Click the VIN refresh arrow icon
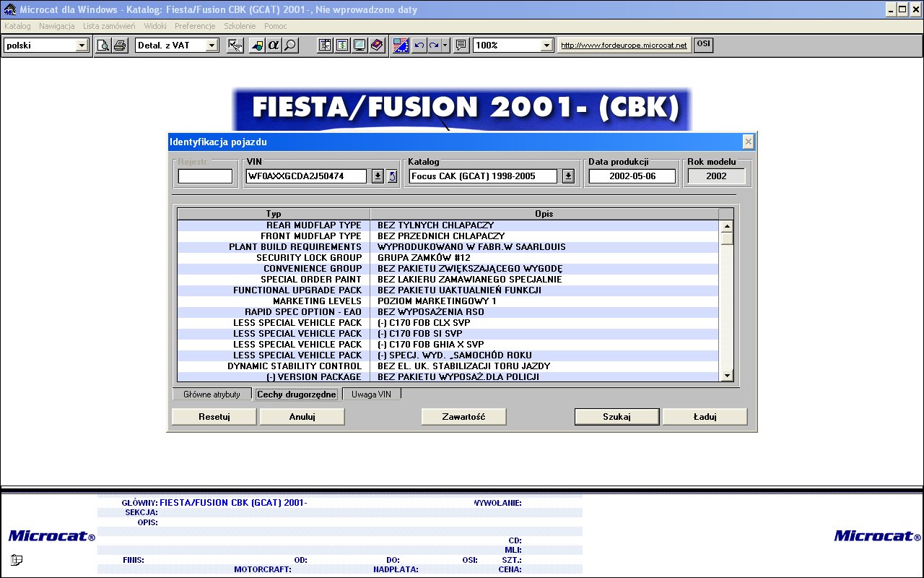924x578 pixels. (392, 176)
